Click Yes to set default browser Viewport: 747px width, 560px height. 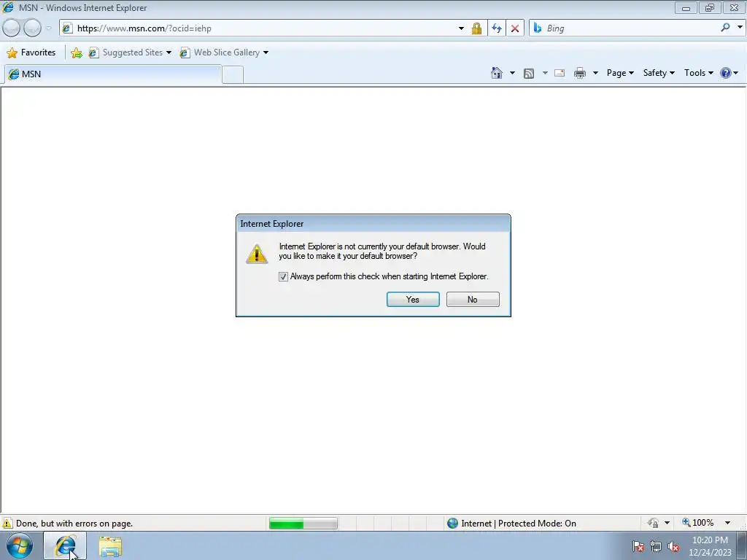[x=413, y=300]
